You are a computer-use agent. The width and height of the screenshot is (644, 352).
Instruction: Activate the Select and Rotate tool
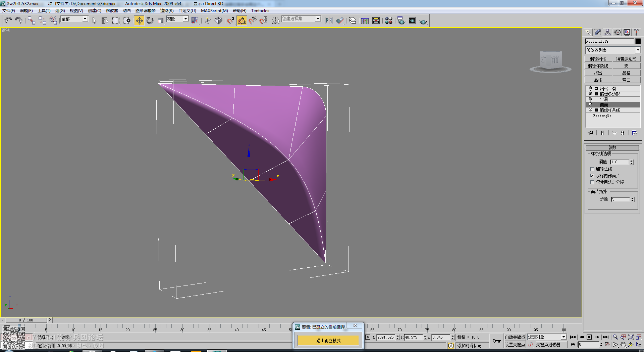(x=150, y=20)
